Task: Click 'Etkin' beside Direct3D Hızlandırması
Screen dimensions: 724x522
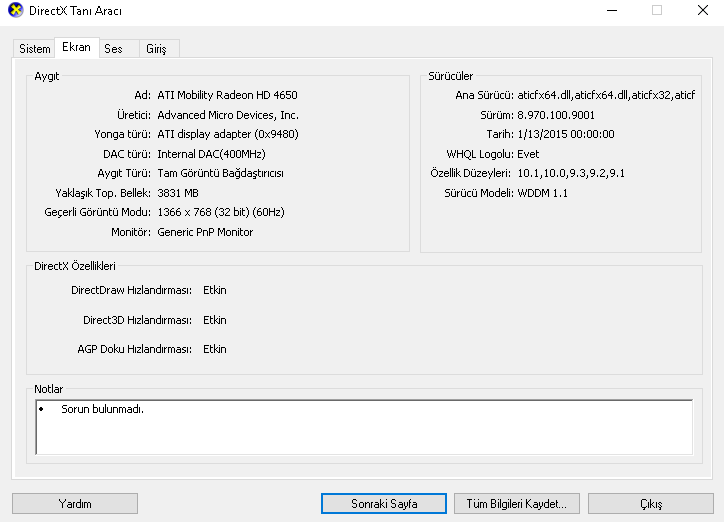Action: pyautogui.click(x=215, y=320)
